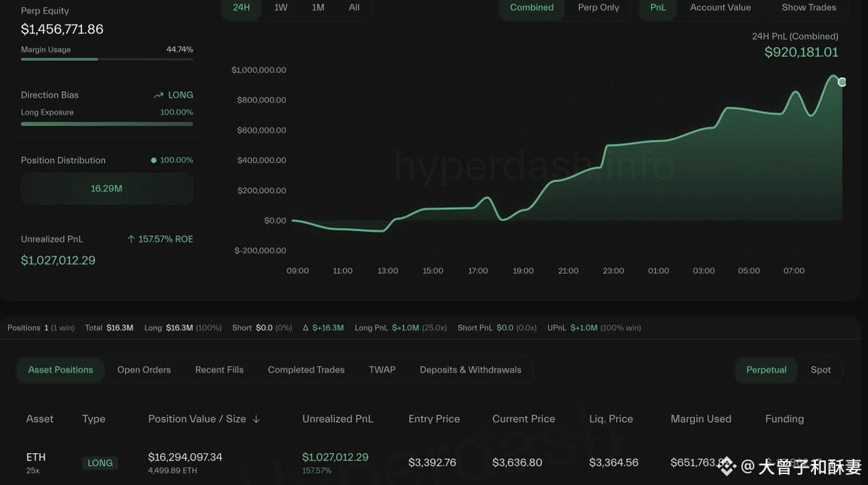This screenshot has width=868, height=485.
Task: Click the 4,499.89 ETH size text
Action: pyautogui.click(x=172, y=471)
